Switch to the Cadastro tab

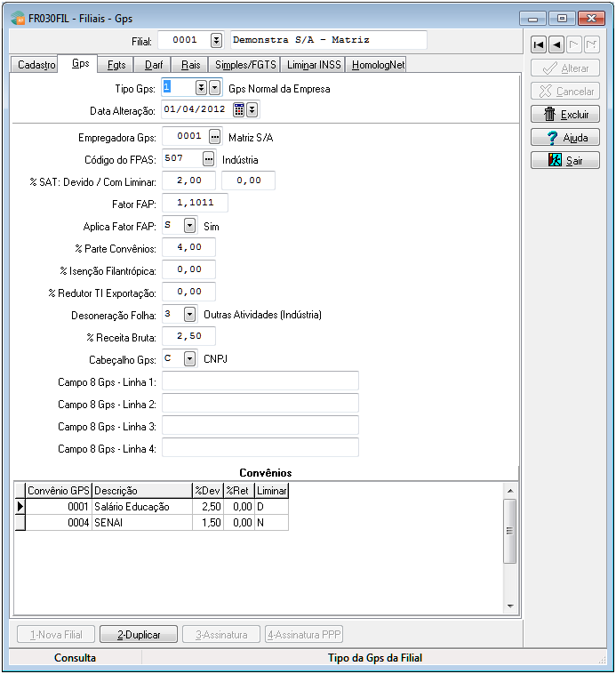[34, 65]
